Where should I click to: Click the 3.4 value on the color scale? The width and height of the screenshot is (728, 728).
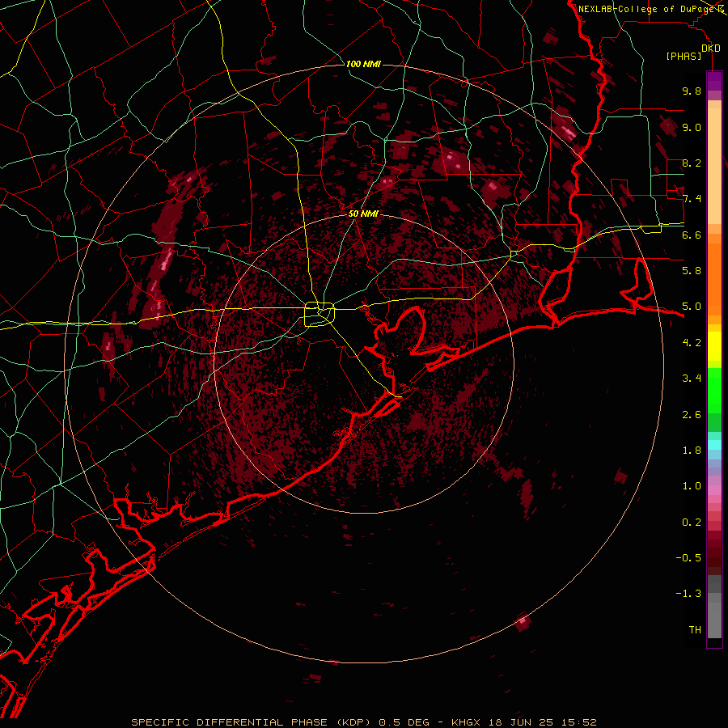[692, 379]
